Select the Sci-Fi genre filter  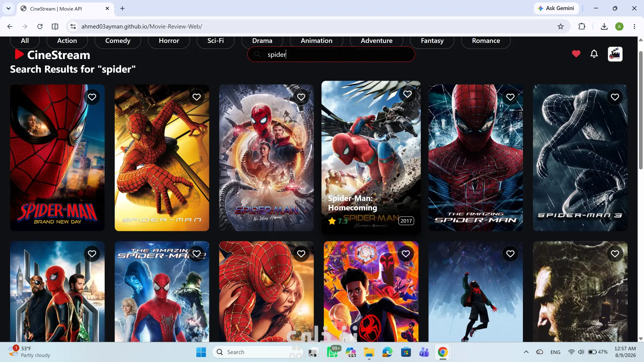[x=216, y=41]
